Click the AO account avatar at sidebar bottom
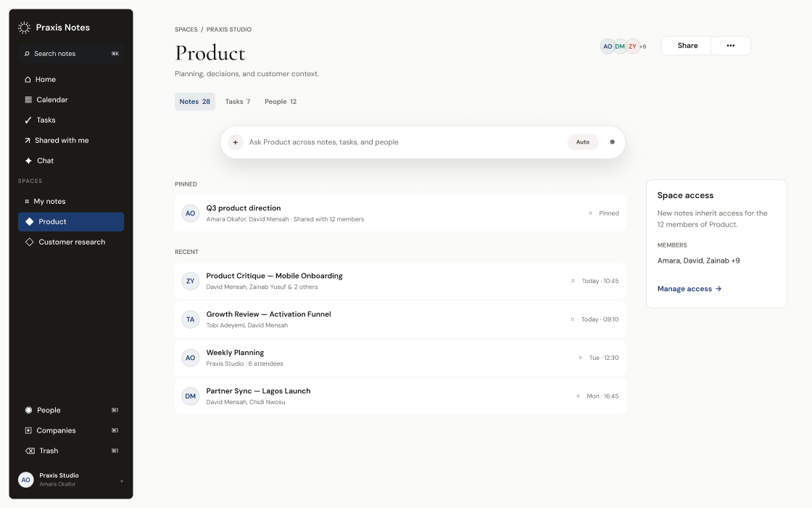This screenshot has width=812, height=508. (x=26, y=480)
